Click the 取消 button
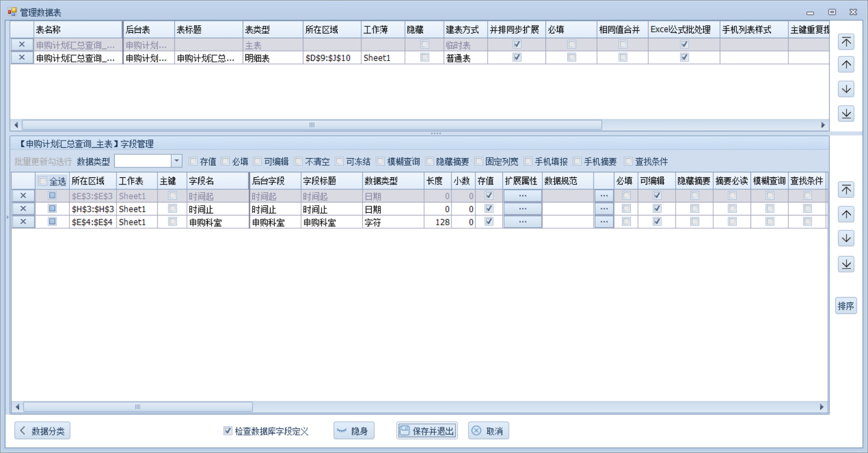868x453 pixels. click(488, 431)
